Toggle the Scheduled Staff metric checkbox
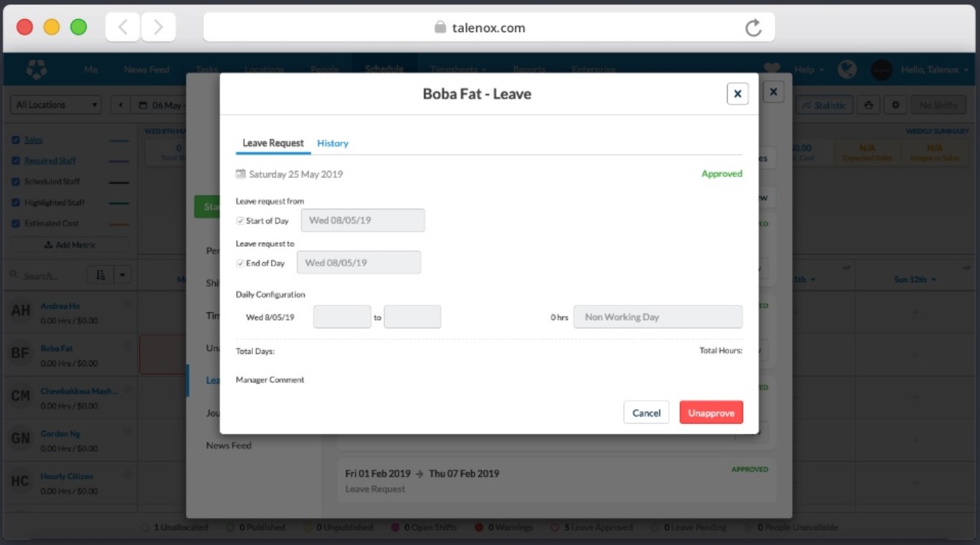Image resolution: width=980 pixels, height=545 pixels. 16,182
